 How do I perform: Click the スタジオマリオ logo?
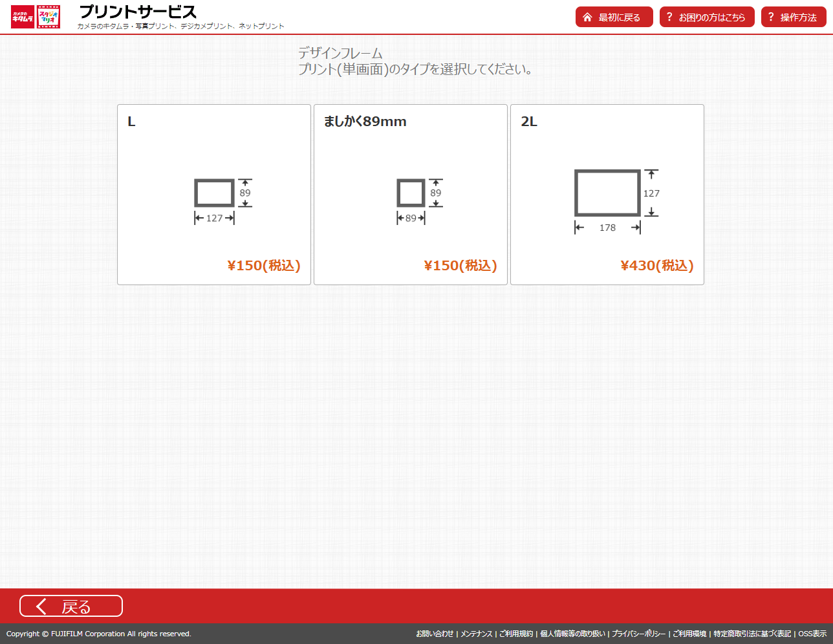[x=49, y=17]
